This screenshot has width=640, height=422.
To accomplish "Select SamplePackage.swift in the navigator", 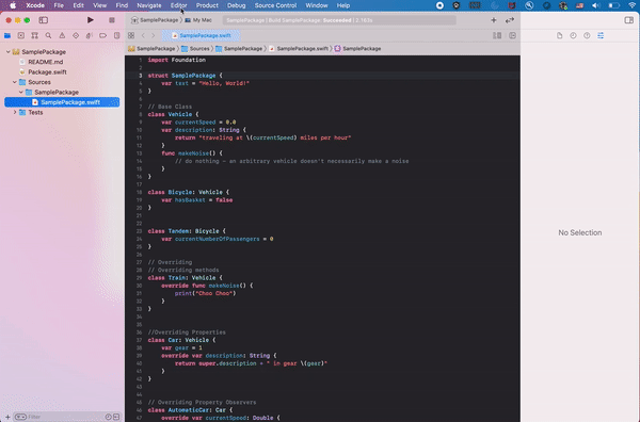I will coord(62,102).
